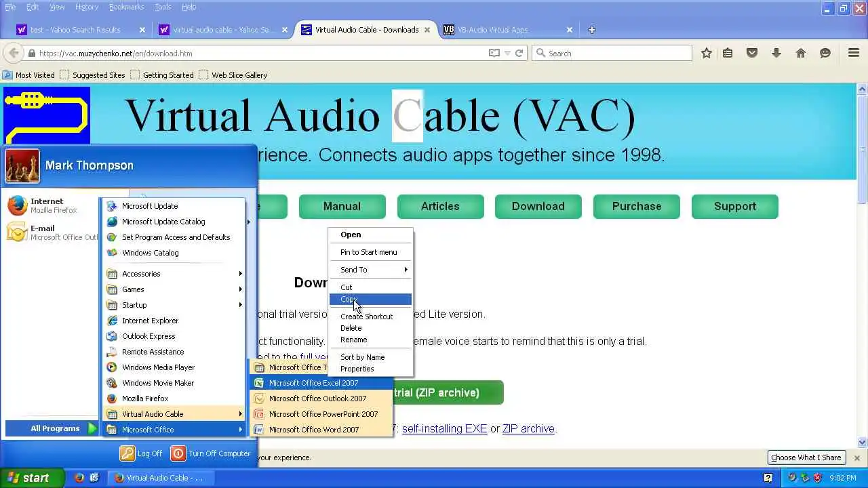Viewport: 868px width, 488px height.
Task: Launch Firefox from quick launch bar
Action: (79, 478)
